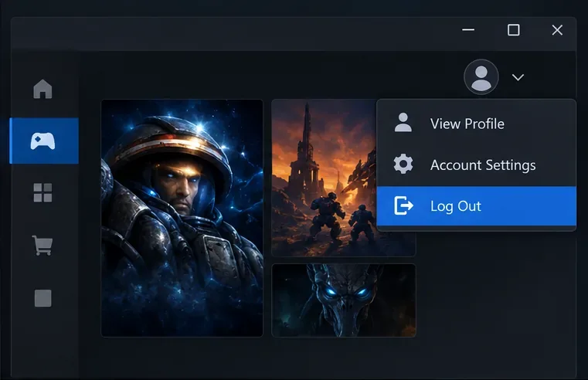This screenshot has height=380, width=588.
Task: Open the Home sidebar icon
Action: pos(42,89)
